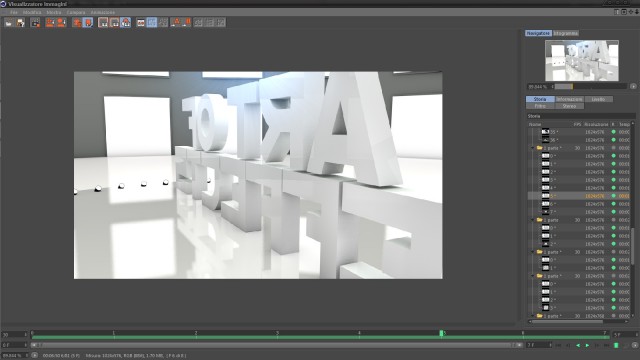Click the toolbar icon showing orange letter B
This screenshot has height=360, width=640.
click(x=187, y=23)
